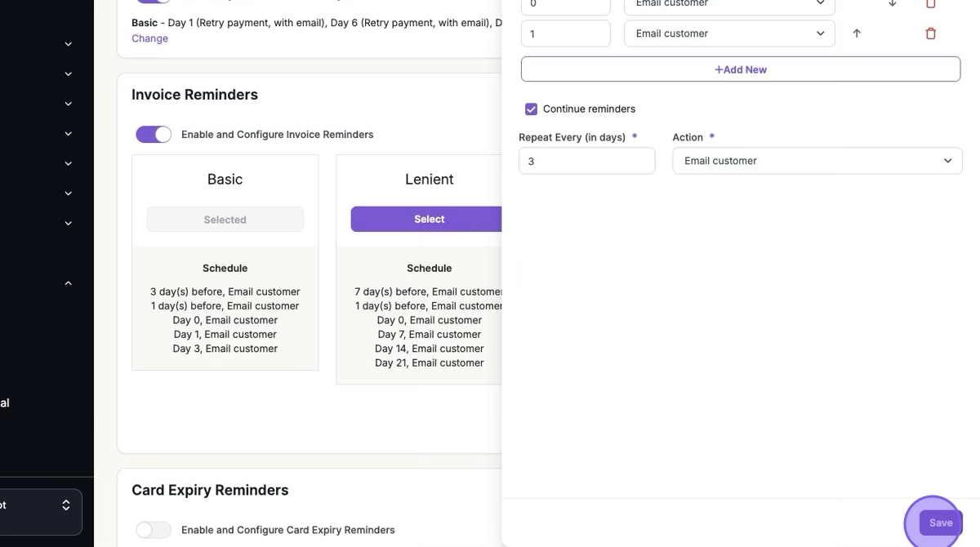Screen dimensions: 980x547
Task: Expand the topmost visible sidebar chevron
Action: point(69,44)
